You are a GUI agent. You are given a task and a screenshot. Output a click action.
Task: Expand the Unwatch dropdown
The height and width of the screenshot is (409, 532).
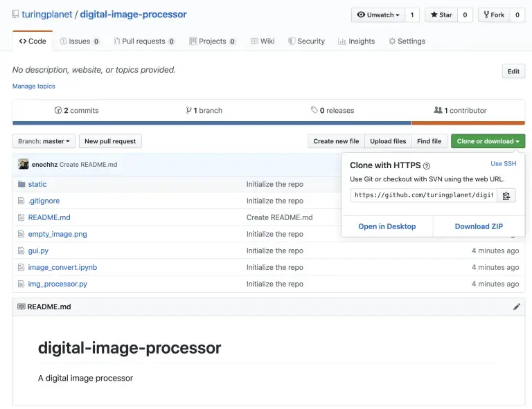(x=378, y=15)
